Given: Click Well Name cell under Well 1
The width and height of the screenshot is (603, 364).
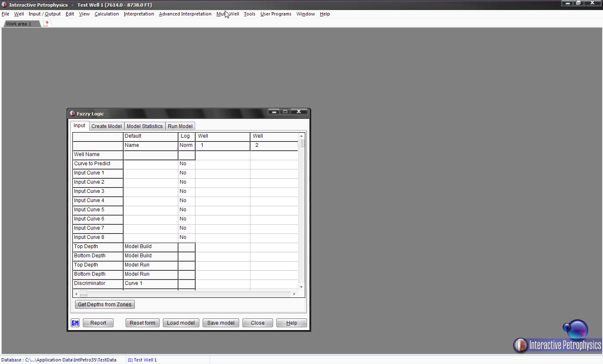Looking at the screenshot, I should pos(223,155).
